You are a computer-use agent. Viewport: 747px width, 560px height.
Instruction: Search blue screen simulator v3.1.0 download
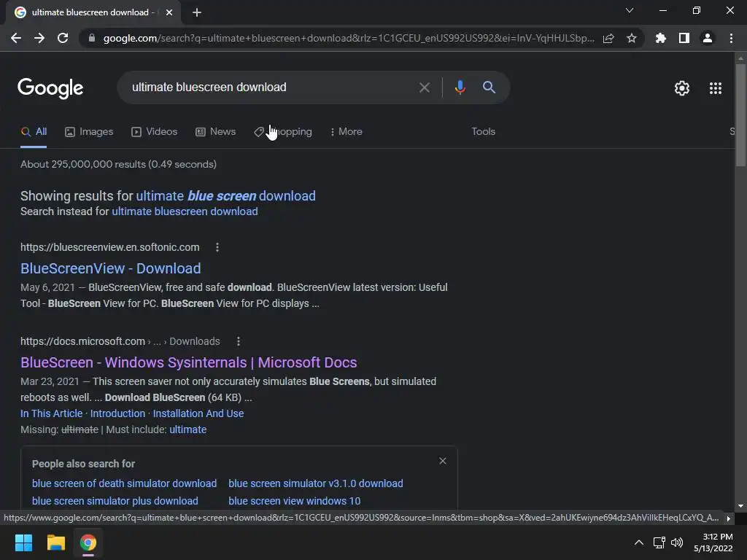[316, 483]
